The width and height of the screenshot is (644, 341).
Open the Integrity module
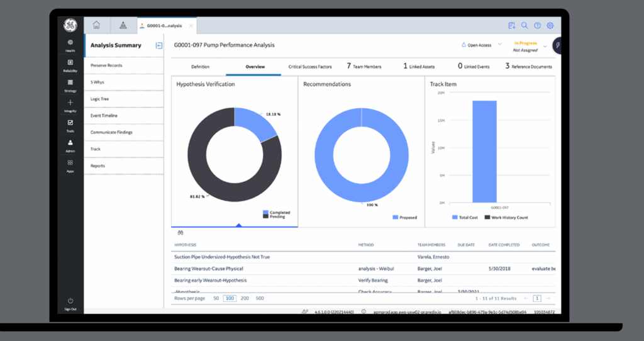pyautogui.click(x=70, y=104)
